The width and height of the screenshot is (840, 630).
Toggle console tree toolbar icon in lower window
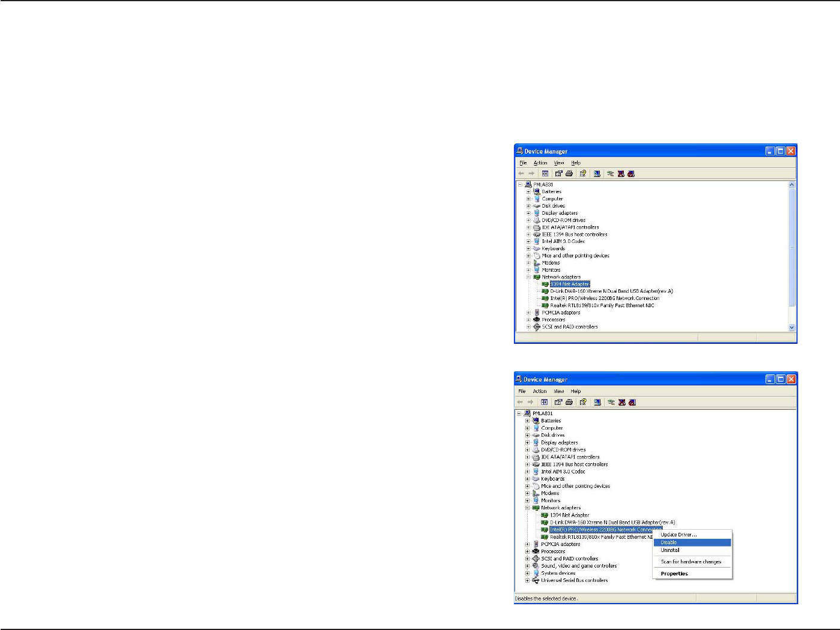click(x=544, y=402)
